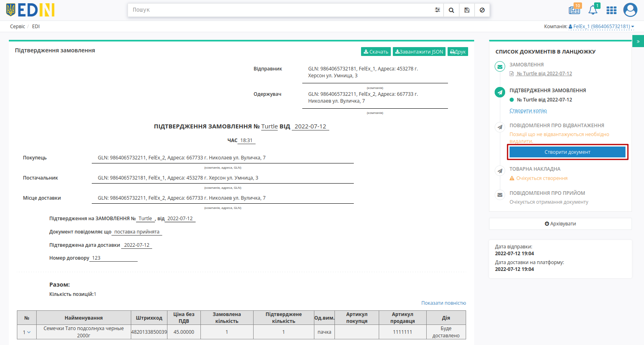Click the Архівувати button
Image resolution: width=644 pixels, height=345 pixels.
pos(560,224)
